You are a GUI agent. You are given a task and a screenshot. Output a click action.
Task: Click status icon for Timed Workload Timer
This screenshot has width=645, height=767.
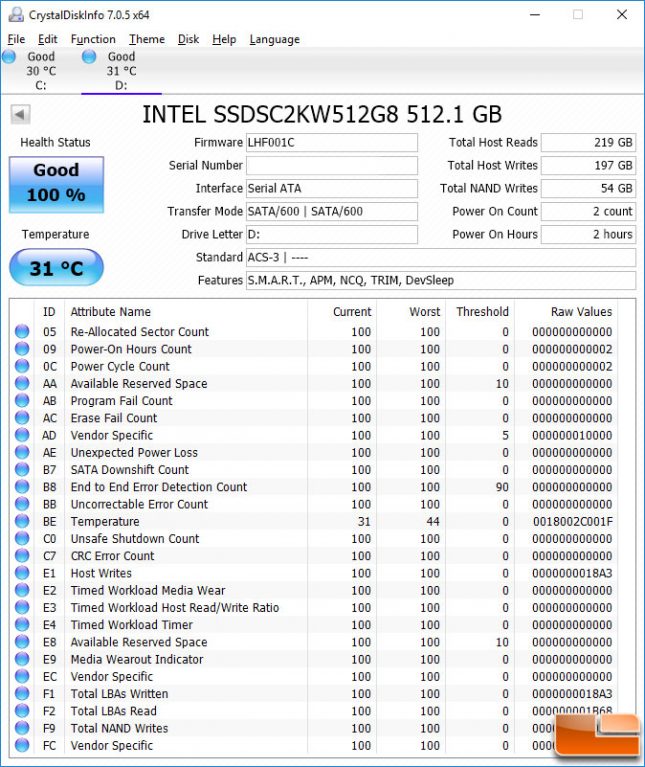[x=22, y=625]
